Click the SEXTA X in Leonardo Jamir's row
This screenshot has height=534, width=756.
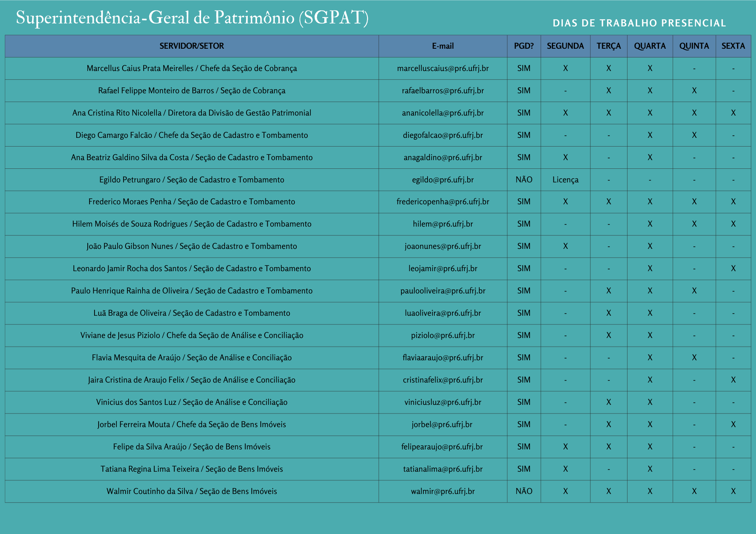pyautogui.click(x=733, y=269)
